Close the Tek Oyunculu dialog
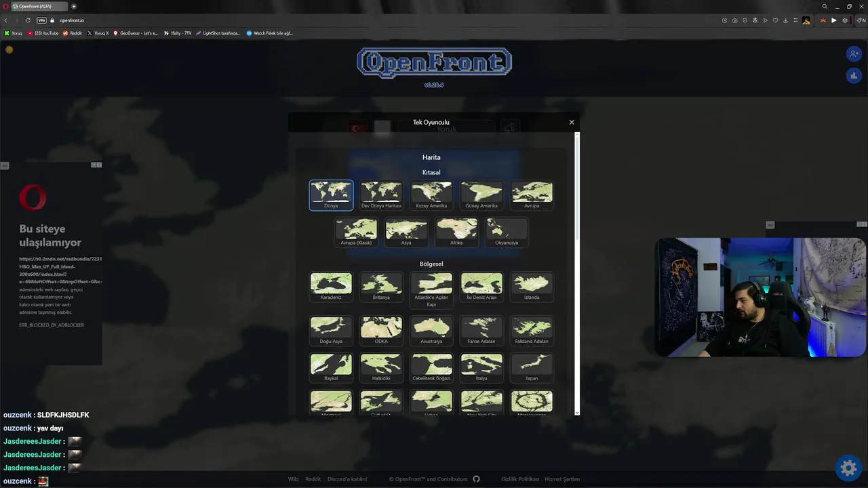This screenshot has height=488, width=868. pyautogui.click(x=572, y=122)
